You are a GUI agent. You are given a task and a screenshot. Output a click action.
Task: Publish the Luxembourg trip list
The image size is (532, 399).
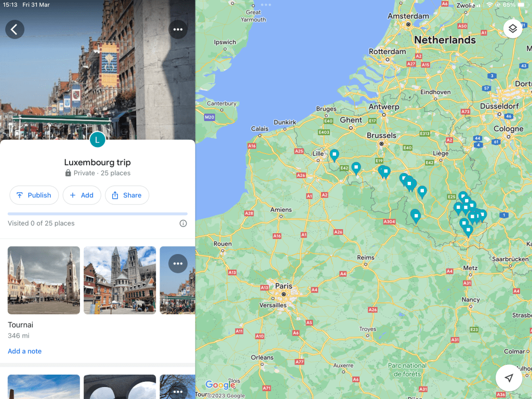point(34,195)
